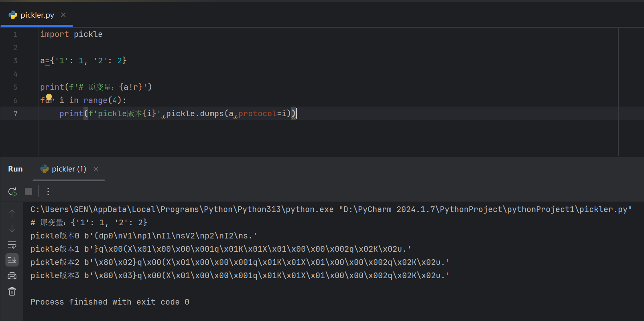Print the console output with printer icon
The image size is (644, 321).
12,276
